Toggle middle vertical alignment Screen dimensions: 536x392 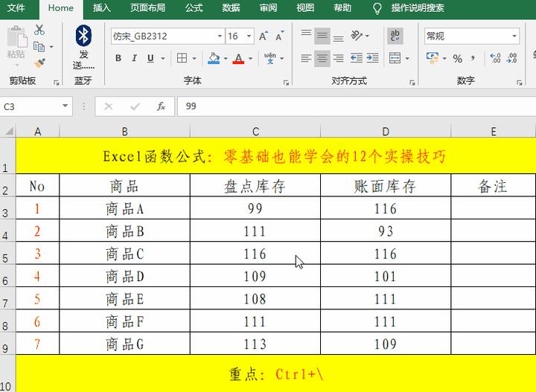(x=322, y=36)
